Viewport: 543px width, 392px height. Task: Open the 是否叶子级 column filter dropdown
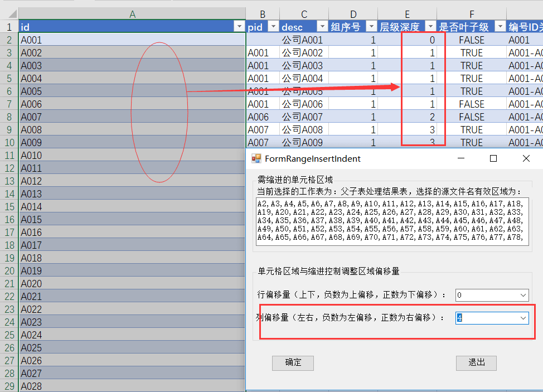pos(500,27)
